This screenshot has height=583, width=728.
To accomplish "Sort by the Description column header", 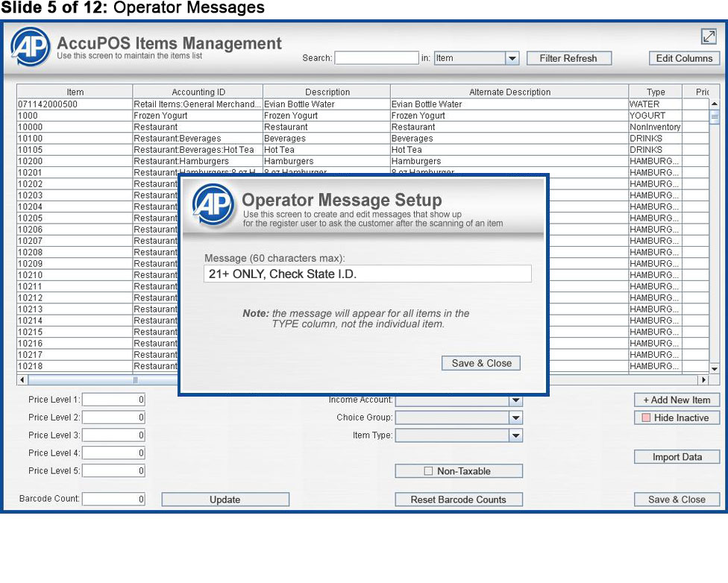I will [x=327, y=92].
